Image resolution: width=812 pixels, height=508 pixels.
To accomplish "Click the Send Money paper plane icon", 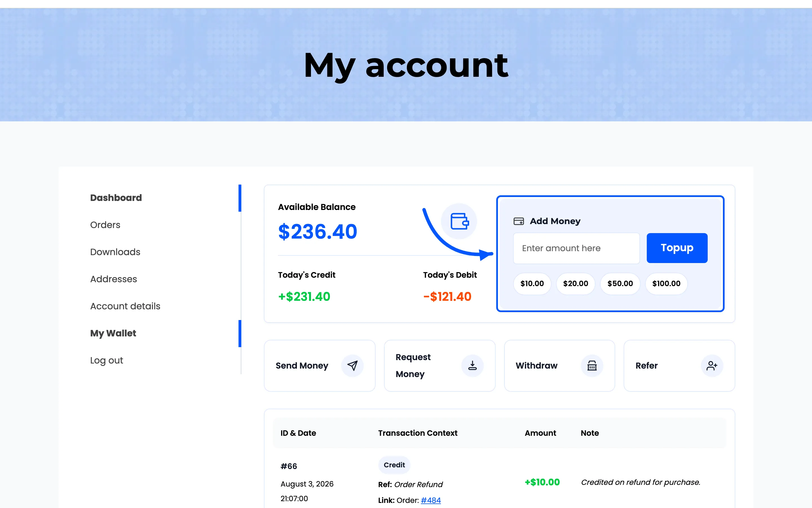I will (352, 365).
